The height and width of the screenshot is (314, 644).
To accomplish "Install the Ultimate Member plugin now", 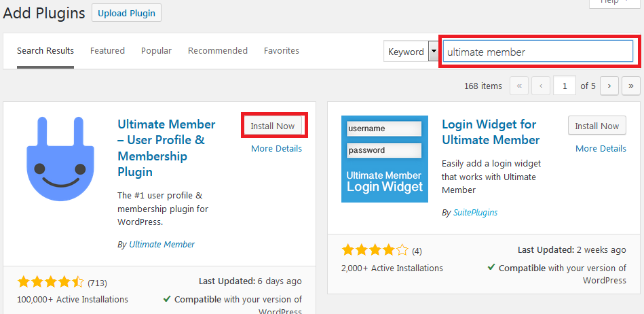I will point(273,126).
